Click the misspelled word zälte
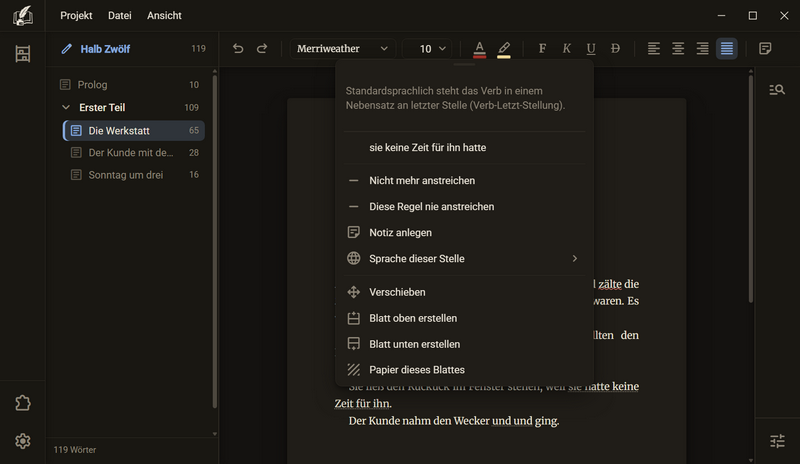This screenshot has width=800, height=464. pyautogui.click(x=610, y=284)
